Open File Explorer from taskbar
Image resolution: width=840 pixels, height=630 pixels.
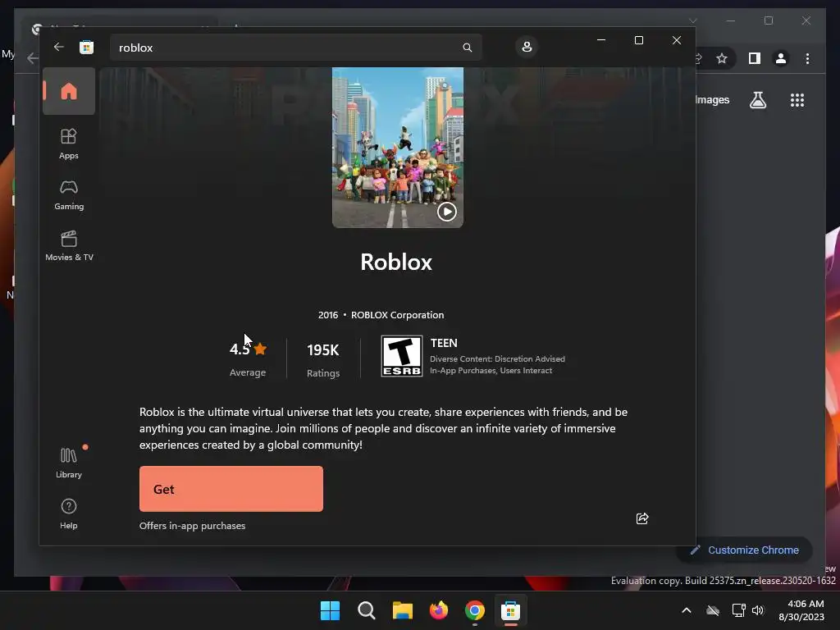[402, 610]
